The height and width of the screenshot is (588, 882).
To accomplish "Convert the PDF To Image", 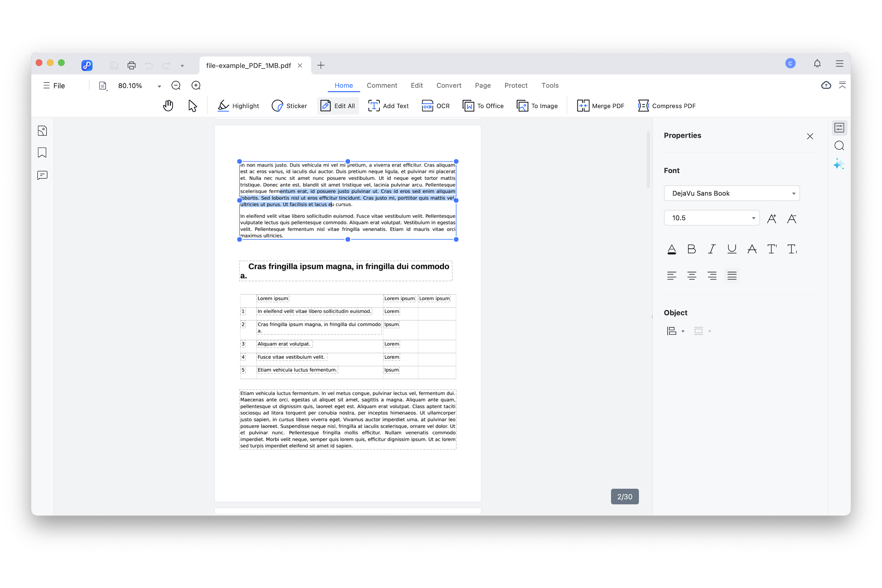I will (x=537, y=106).
